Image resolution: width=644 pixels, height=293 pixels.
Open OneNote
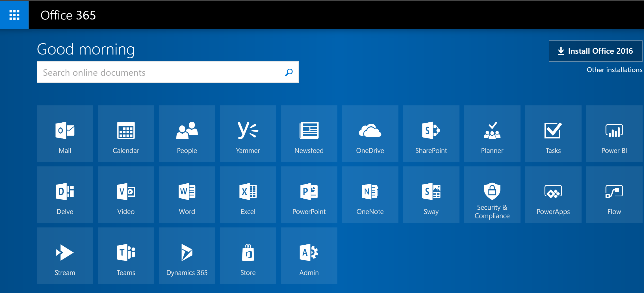coord(370,195)
